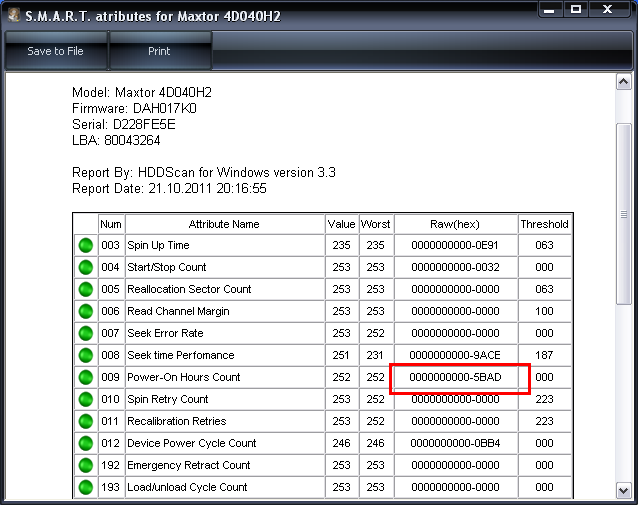Click attribute number 192

110,465
